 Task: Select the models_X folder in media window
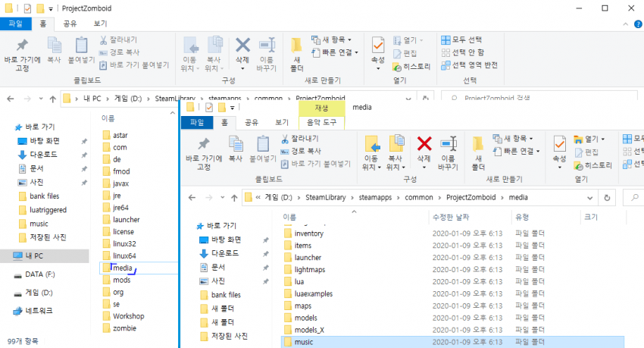pos(309,331)
